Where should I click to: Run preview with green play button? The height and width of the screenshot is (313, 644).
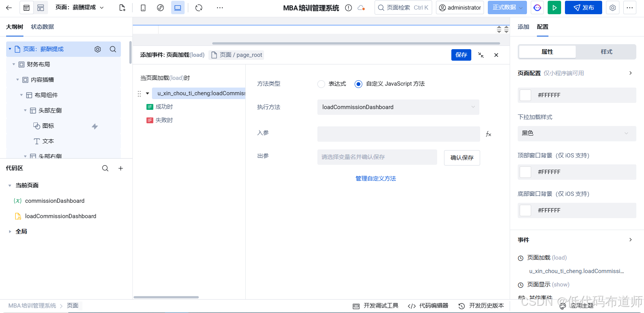tap(554, 8)
